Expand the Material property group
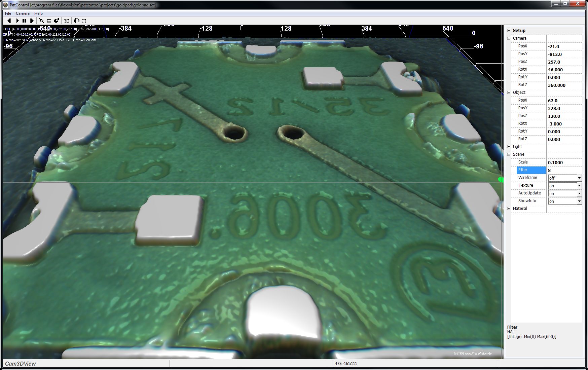588x370 pixels. coord(509,209)
